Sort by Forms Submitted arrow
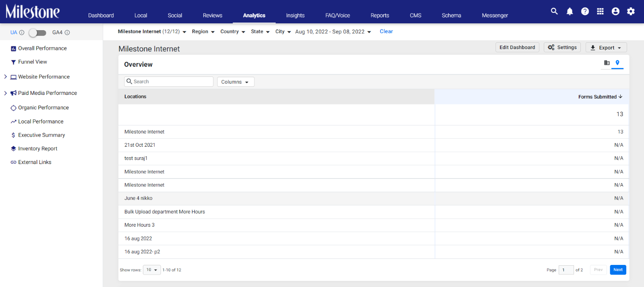 (x=620, y=97)
